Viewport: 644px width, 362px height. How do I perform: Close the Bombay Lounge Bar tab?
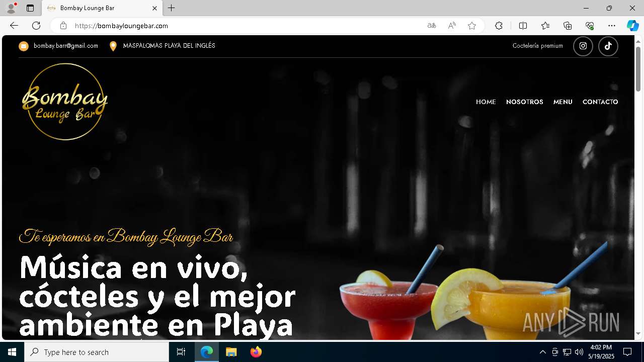155,8
